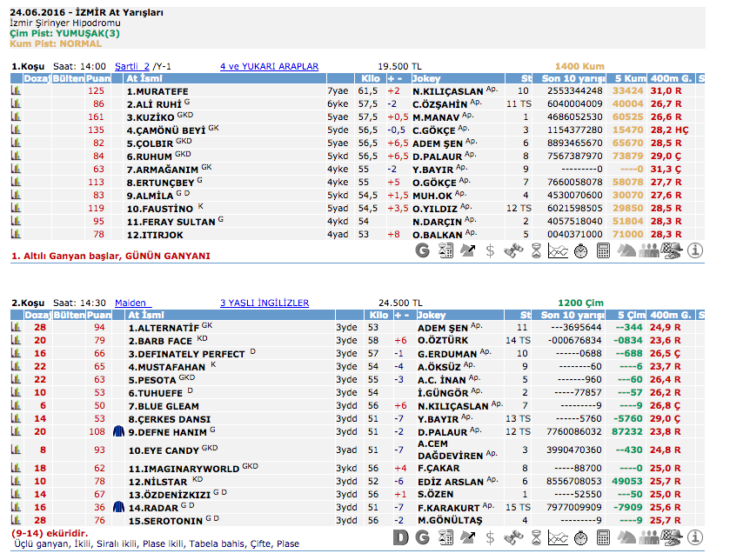Open the binoculars icon under race 1

pyautogui.click(x=513, y=251)
